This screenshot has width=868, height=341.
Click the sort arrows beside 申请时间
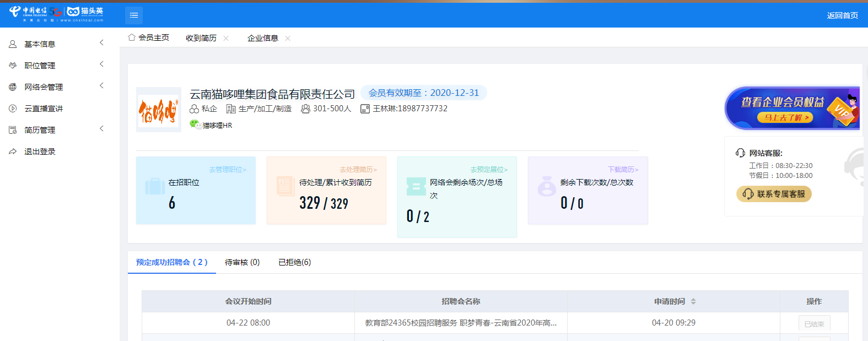[693, 301]
